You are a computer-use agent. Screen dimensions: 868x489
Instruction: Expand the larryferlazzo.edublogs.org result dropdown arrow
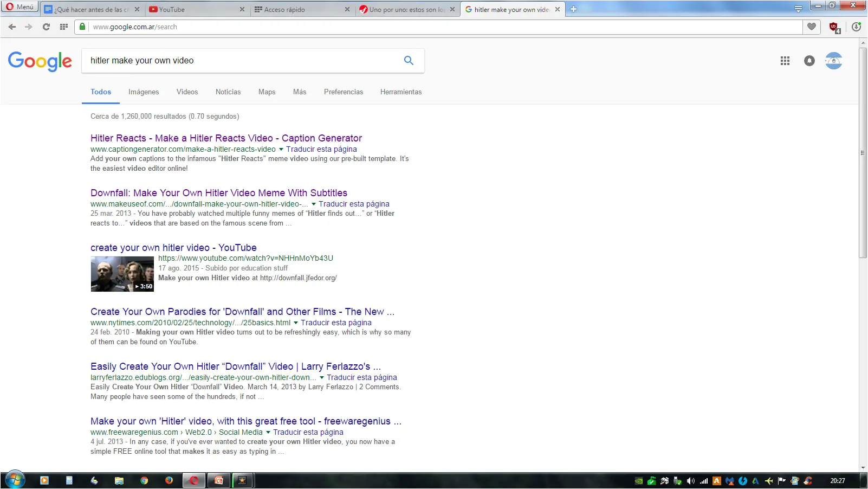click(322, 378)
